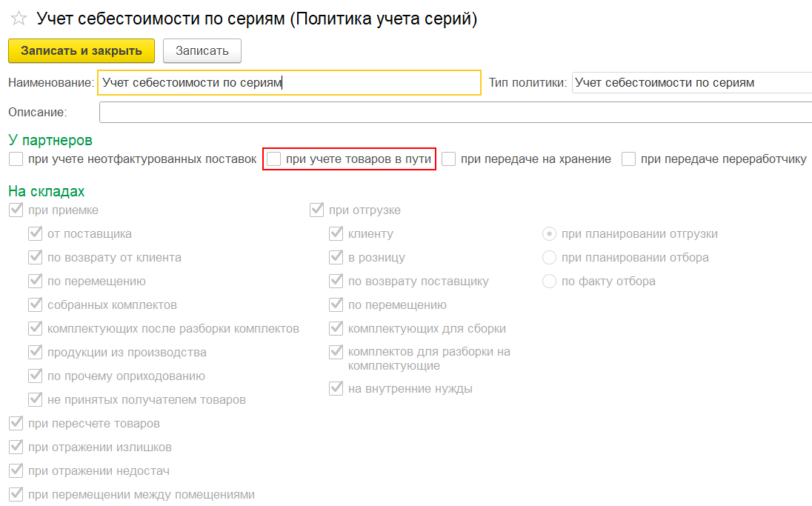Click the 'Описание' input field
Screen dimensions: 812x506
[x=455, y=112]
